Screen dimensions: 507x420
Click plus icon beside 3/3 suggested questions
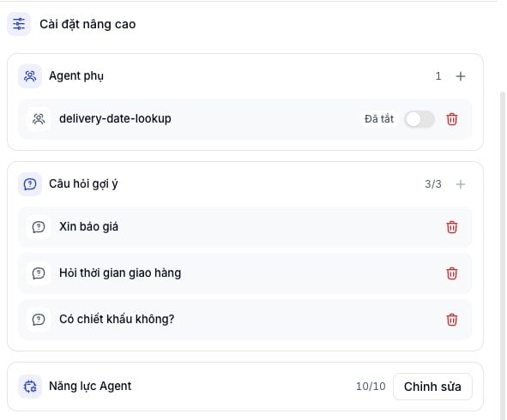(461, 184)
